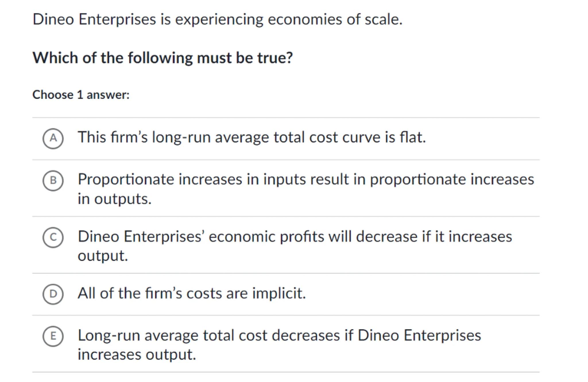Select radio option A

click(53, 138)
